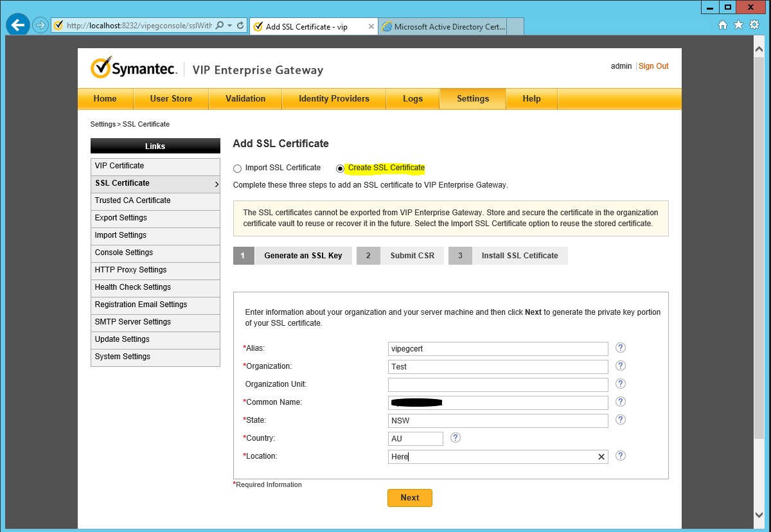Switch to Microsoft Active Directory Cert tab

(x=443, y=27)
